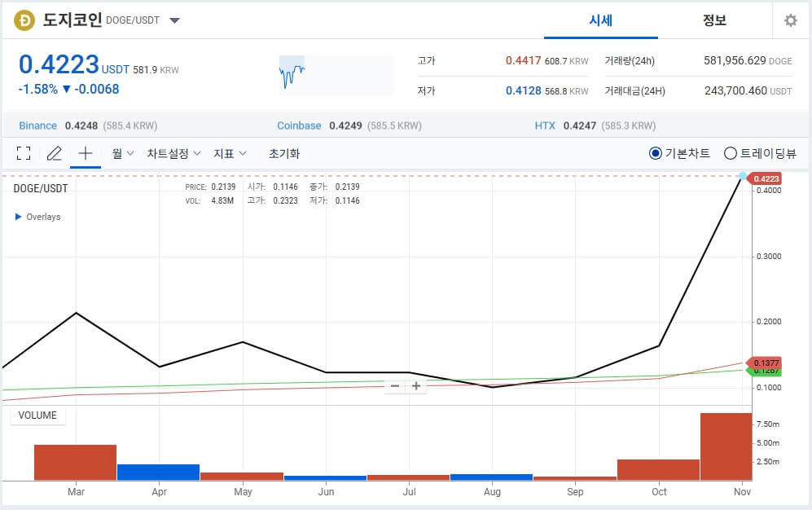This screenshot has height=510, width=812.
Task: Open the Binance price link
Action: click(x=37, y=125)
